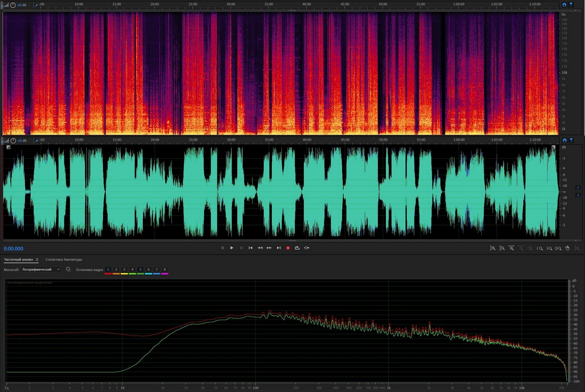
Task: Switch to Статистика Амплитуды tab
Action: coord(63,260)
